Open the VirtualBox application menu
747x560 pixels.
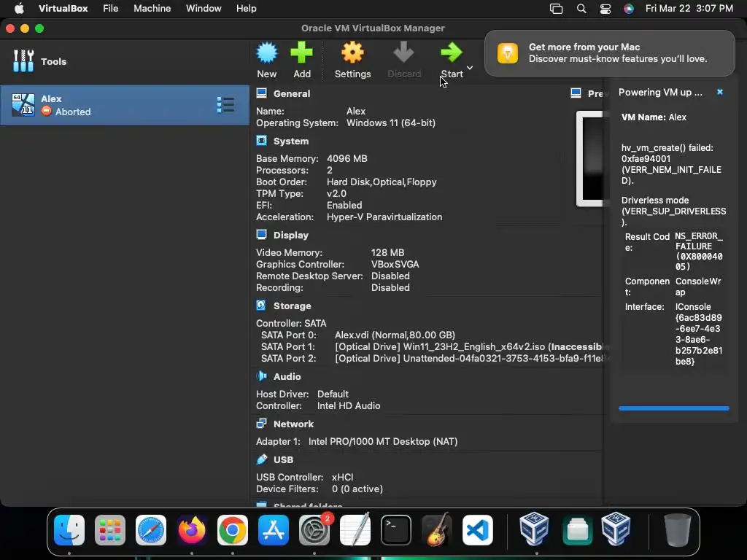[63, 8]
